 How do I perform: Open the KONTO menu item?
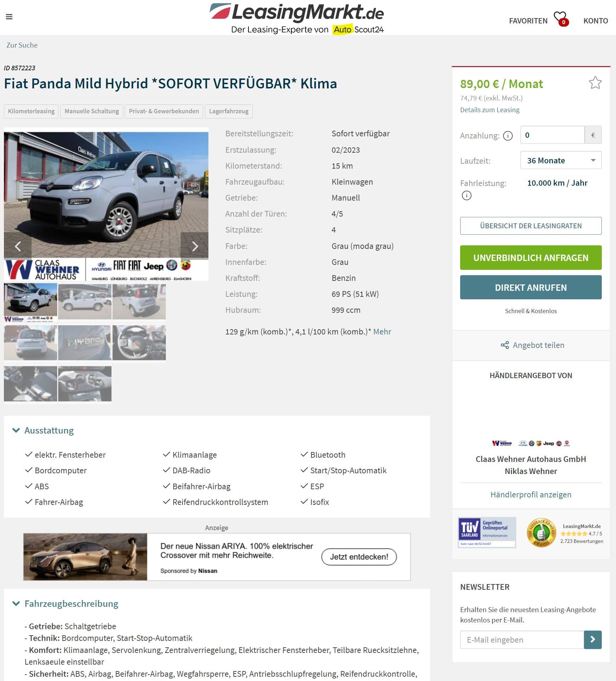pos(596,21)
